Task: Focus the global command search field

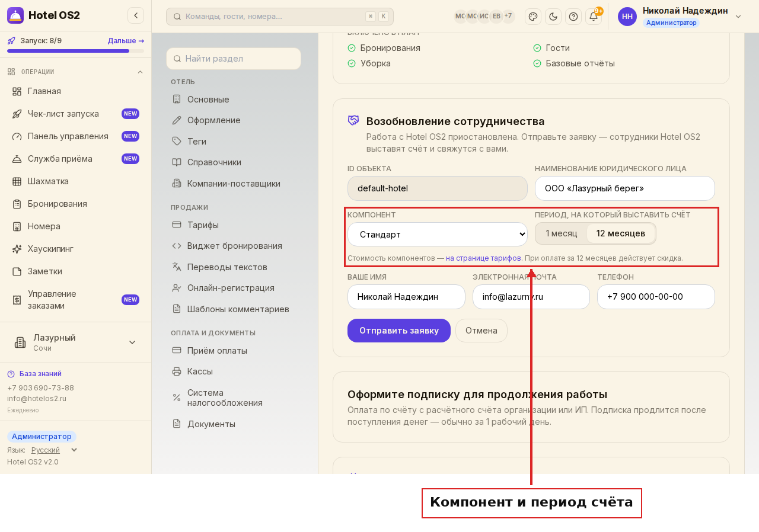Action: [280, 17]
